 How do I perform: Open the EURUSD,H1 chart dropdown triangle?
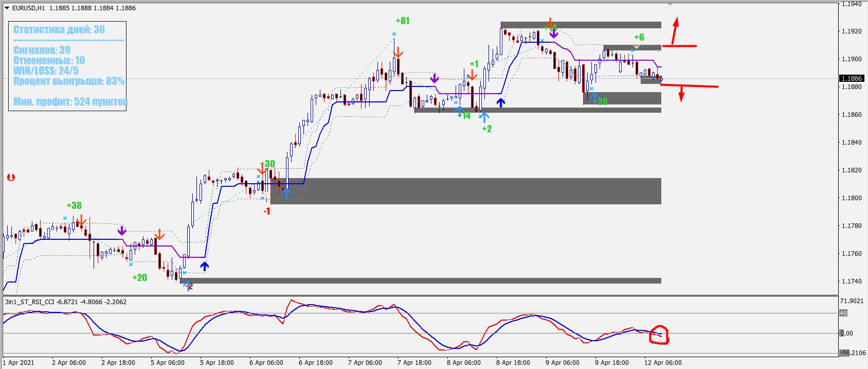pyautogui.click(x=7, y=8)
